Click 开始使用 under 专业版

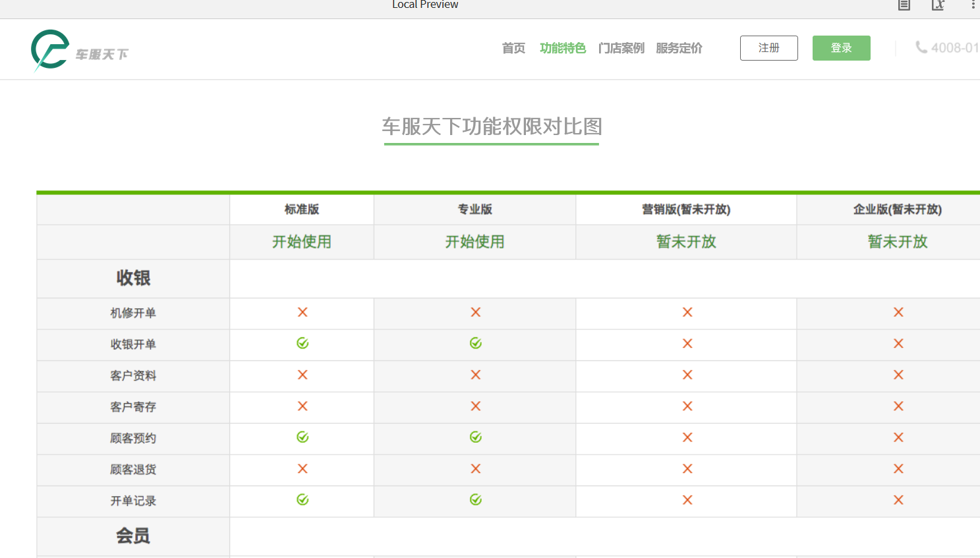(475, 242)
